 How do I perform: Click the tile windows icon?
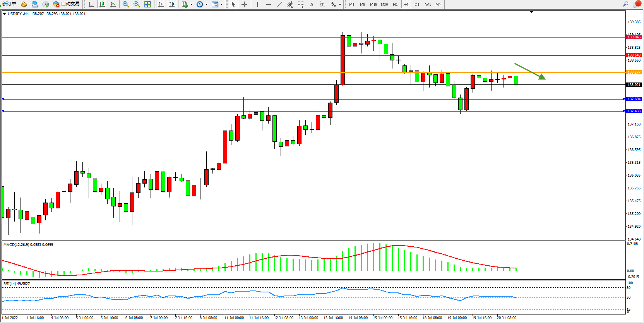pos(147,4)
